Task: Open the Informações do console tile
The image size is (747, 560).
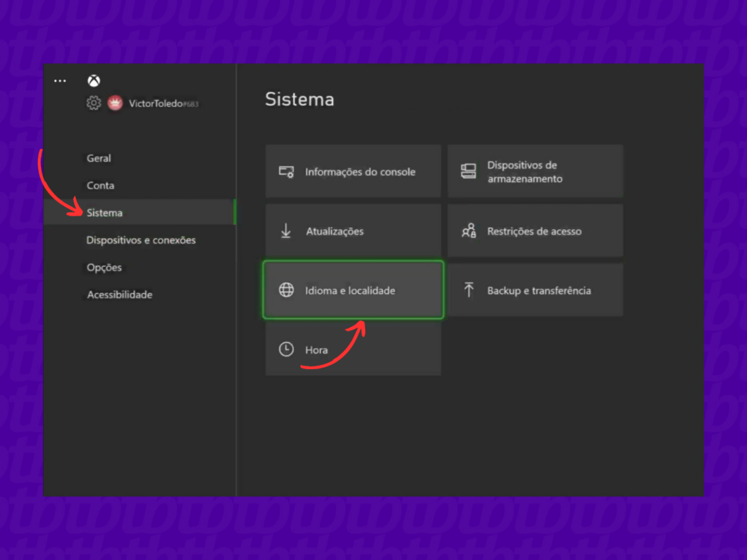Action: [x=353, y=171]
